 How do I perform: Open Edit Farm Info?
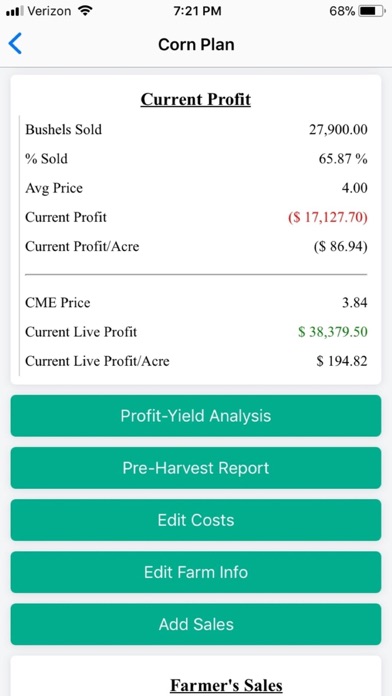click(196, 572)
